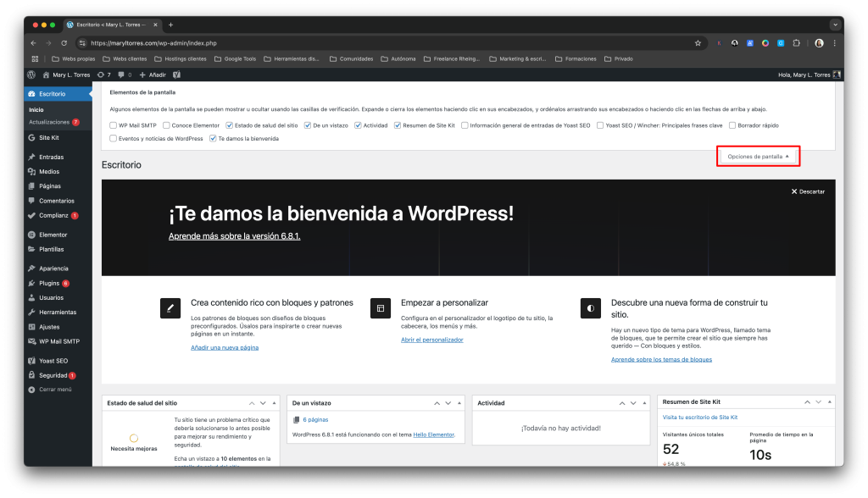Disable the Resumen de Site Kit checkbox
Viewport: 868px width, 498px height.
397,125
